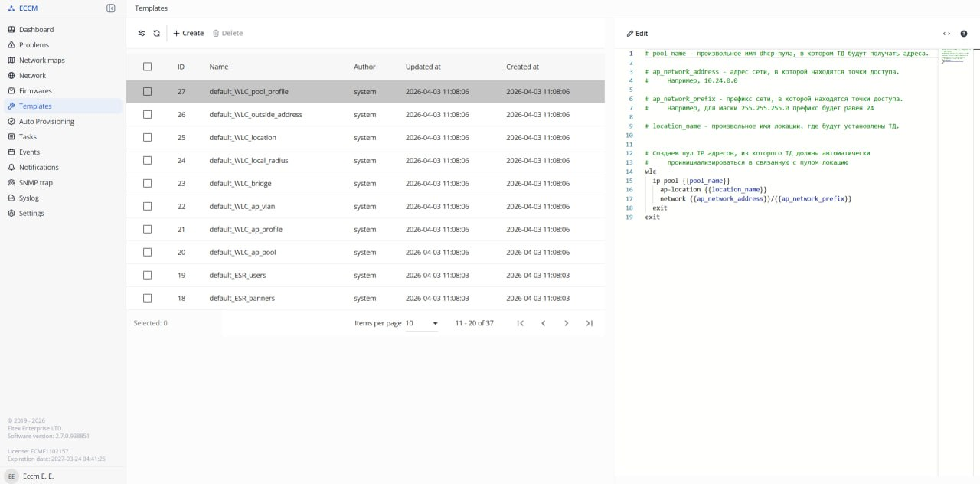
Task: Tick the select-all checkbox in the table header
Action: 148,67
